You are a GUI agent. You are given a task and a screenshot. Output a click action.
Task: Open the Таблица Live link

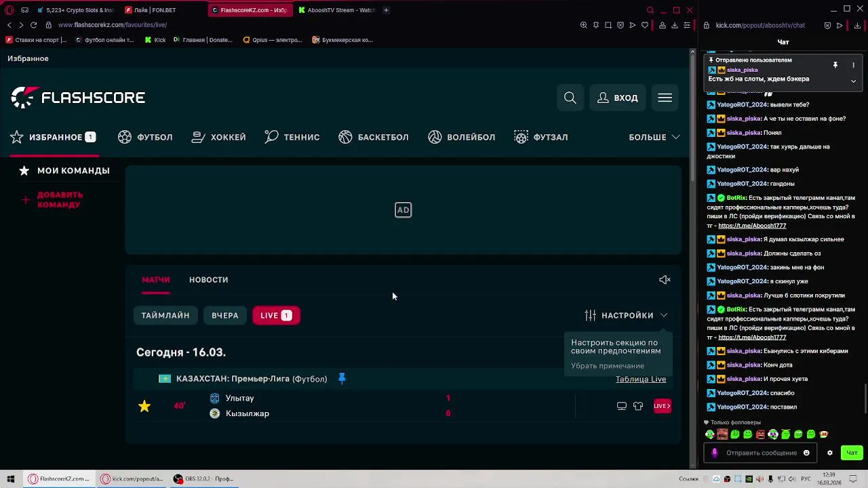641,379
